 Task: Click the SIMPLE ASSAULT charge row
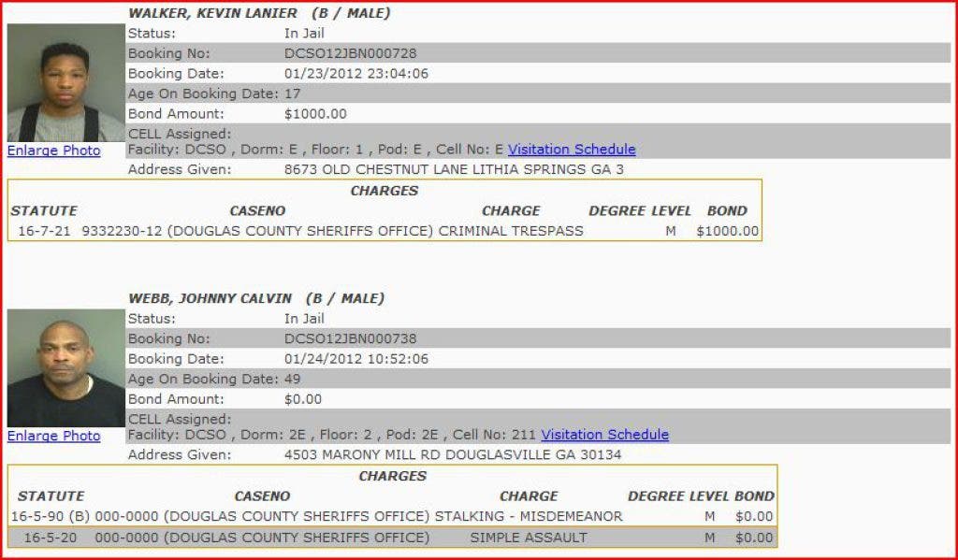click(x=529, y=538)
